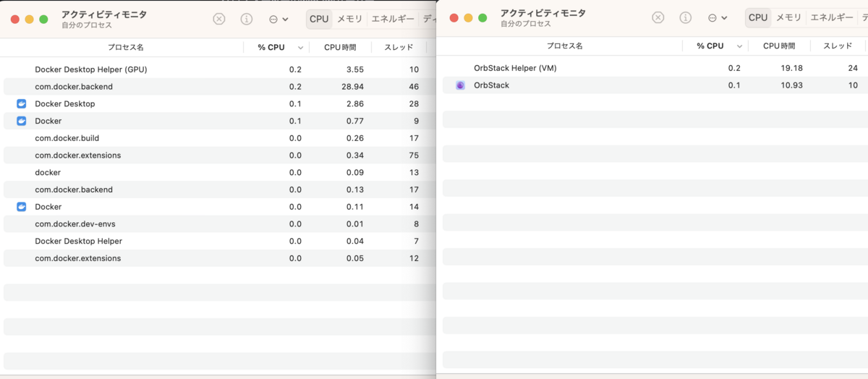The width and height of the screenshot is (868, 379).
Task: Click the thread count 46 cell
Action: pos(414,87)
